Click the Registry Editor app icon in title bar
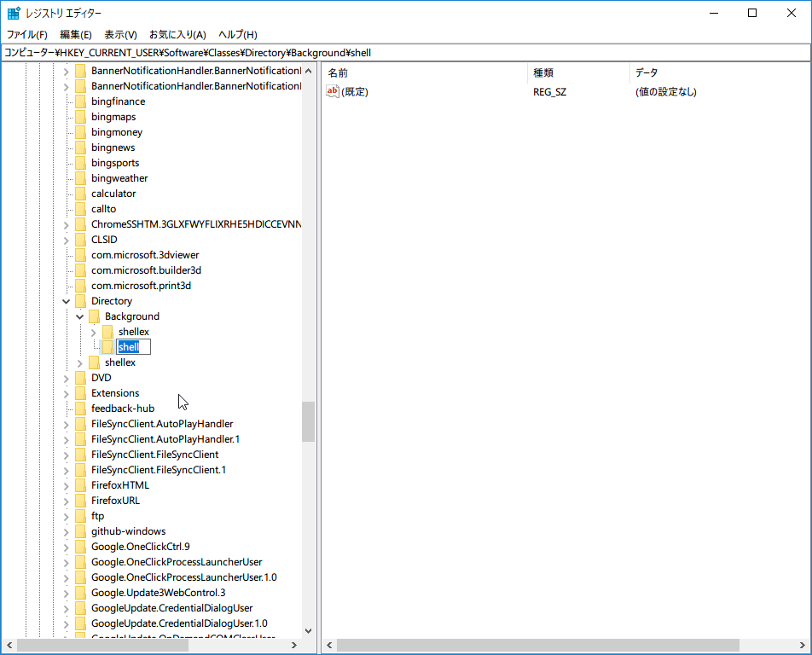The image size is (812, 655). (x=14, y=14)
